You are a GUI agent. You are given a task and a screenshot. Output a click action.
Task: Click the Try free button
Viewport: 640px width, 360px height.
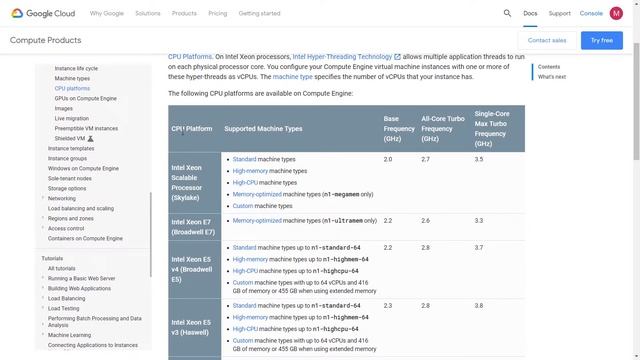602,40
